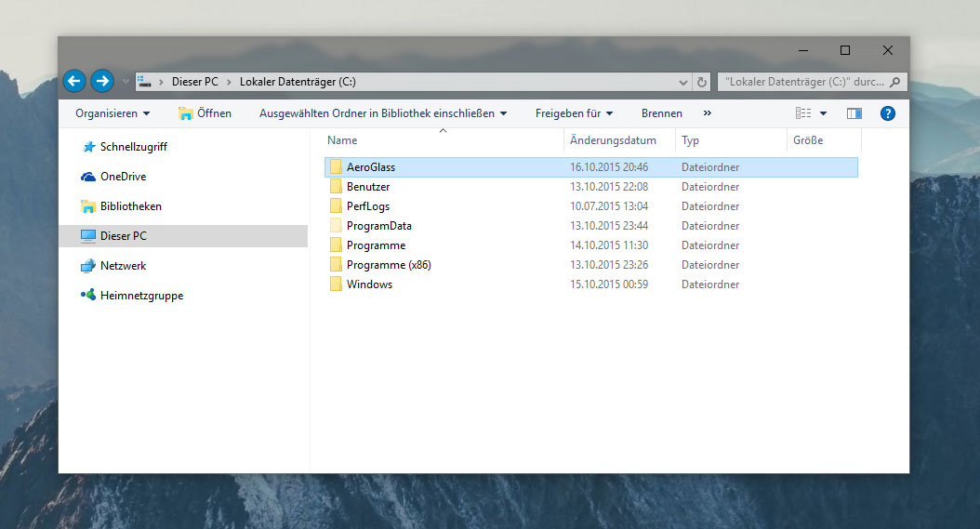Show more toolbar commands via double chevron
This screenshot has height=529, width=980.
click(x=708, y=113)
